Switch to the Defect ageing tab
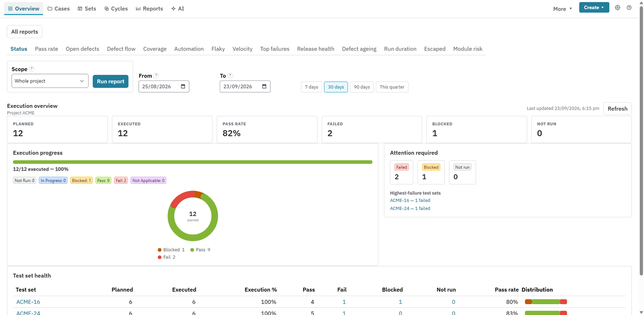The width and height of the screenshot is (644, 315). point(359,49)
